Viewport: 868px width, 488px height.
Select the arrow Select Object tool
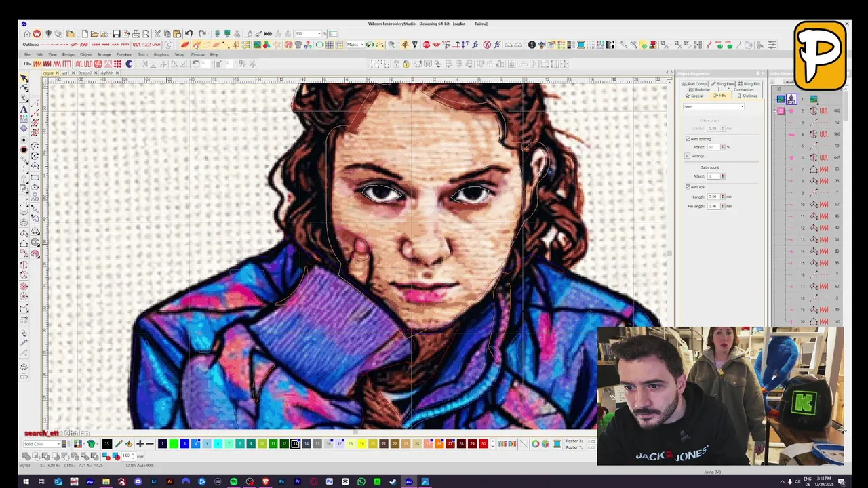24,78
